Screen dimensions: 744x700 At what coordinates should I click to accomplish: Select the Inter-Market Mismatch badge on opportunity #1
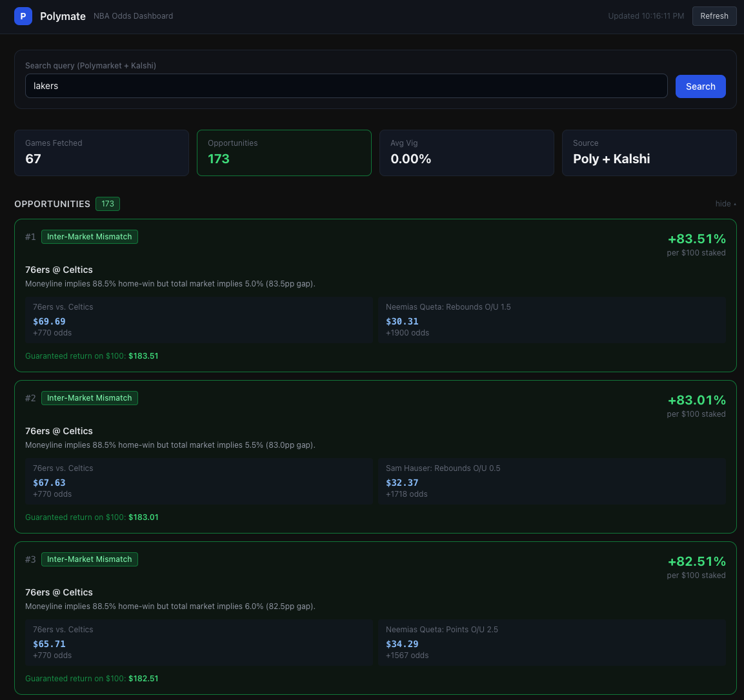[x=89, y=236]
